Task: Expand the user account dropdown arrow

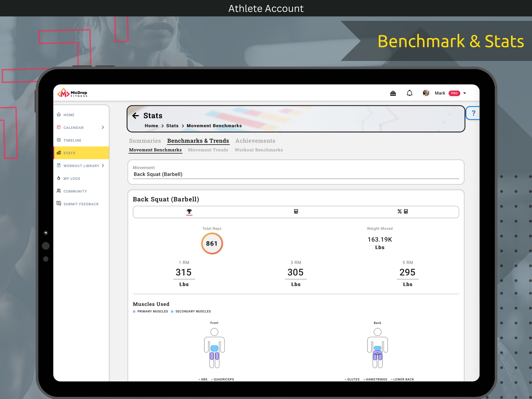Action: tap(464, 93)
